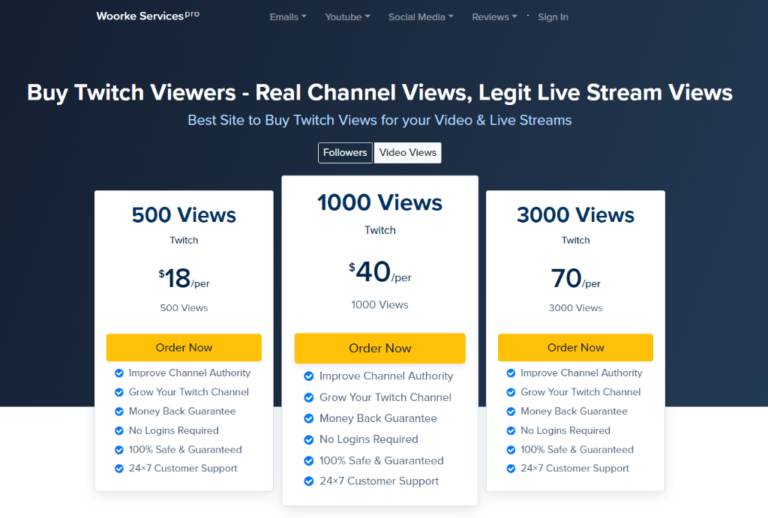
Task: Click checkmark icon beside No Logins Required in 3000 Views card
Action: click(x=511, y=431)
